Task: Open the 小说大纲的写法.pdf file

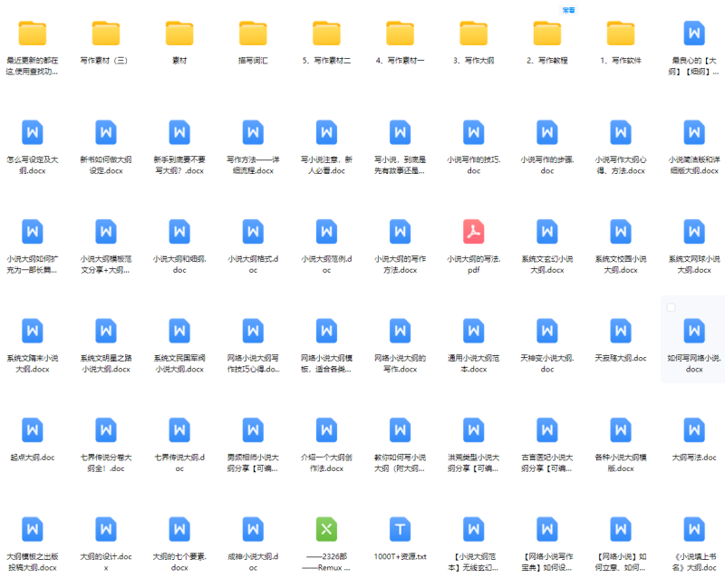Action: coord(473,232)
